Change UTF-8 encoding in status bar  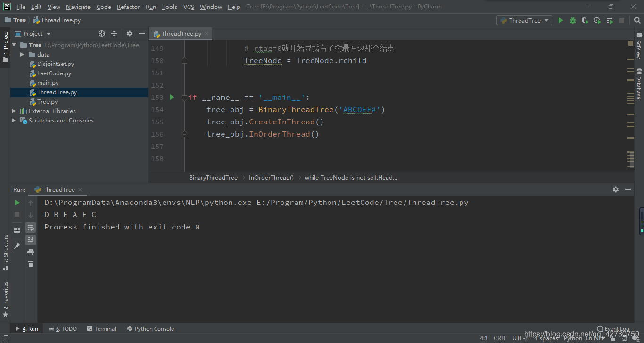tap(520, 338)
